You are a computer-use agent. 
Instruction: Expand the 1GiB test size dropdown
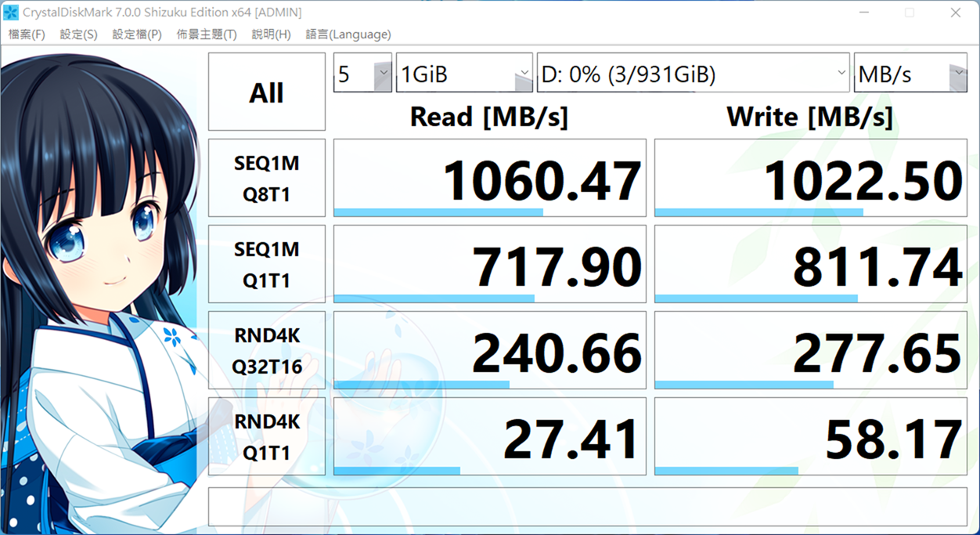point(464,74)
